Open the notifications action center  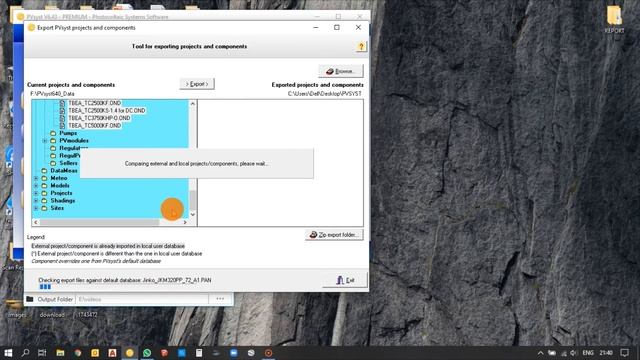[624, 353]
